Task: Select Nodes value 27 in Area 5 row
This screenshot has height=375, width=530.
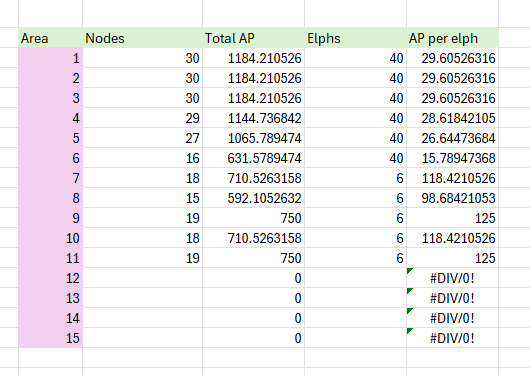Action: (143, 138)
